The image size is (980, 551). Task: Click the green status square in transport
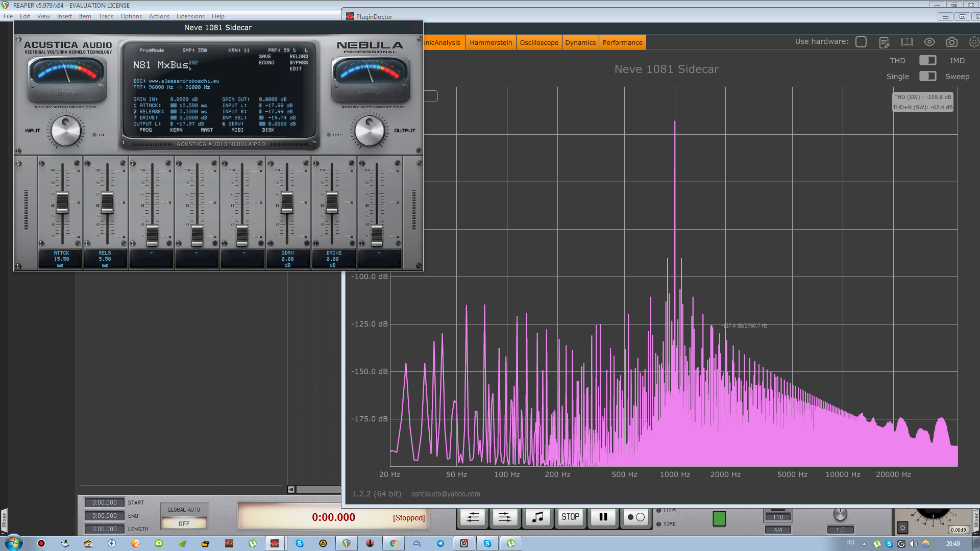[x=719, y=518]
